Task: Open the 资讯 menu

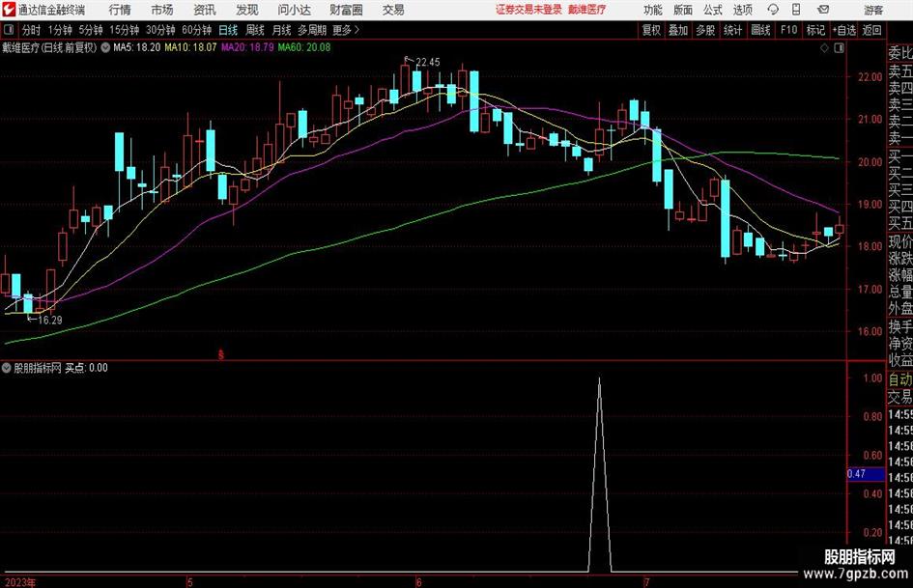Action: click(x=205, y=10)
